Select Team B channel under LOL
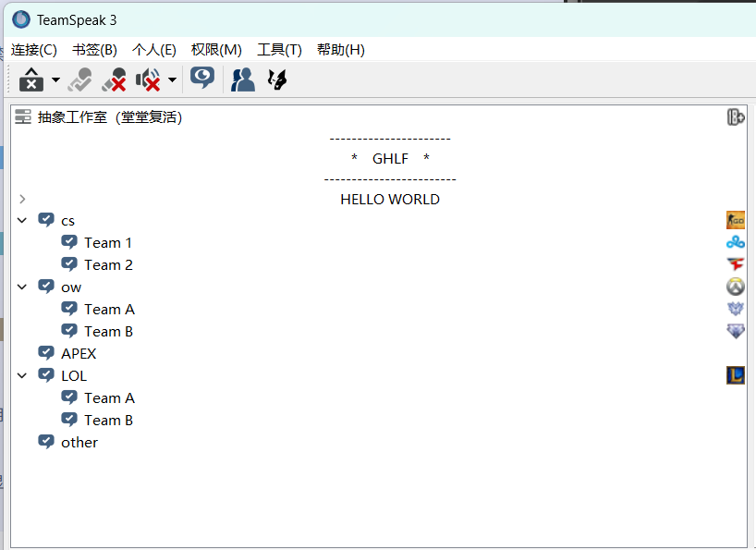Image resolution: width=756 pixels, height=550 pixels. (x=108, y=420)
